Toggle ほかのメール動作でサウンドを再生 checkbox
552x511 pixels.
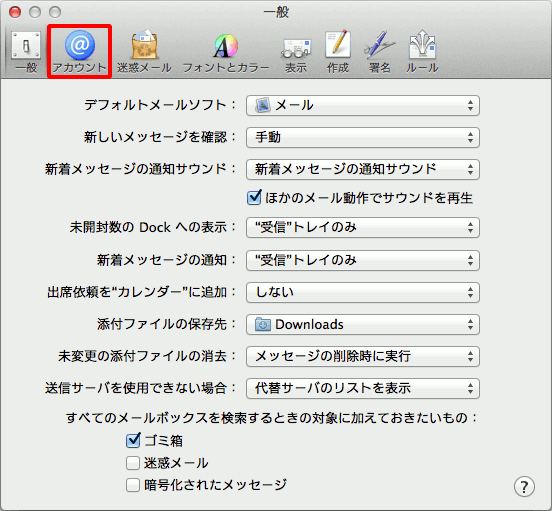point(254,198)
